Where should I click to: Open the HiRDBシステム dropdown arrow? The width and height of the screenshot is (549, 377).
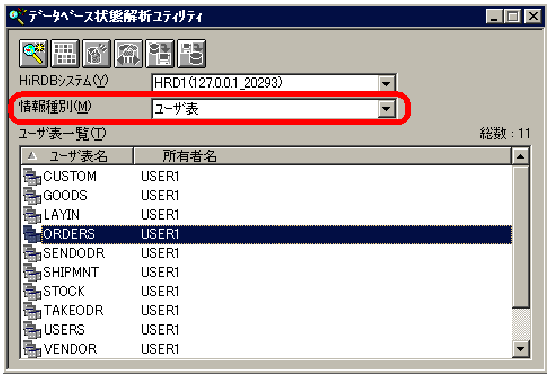386,83
